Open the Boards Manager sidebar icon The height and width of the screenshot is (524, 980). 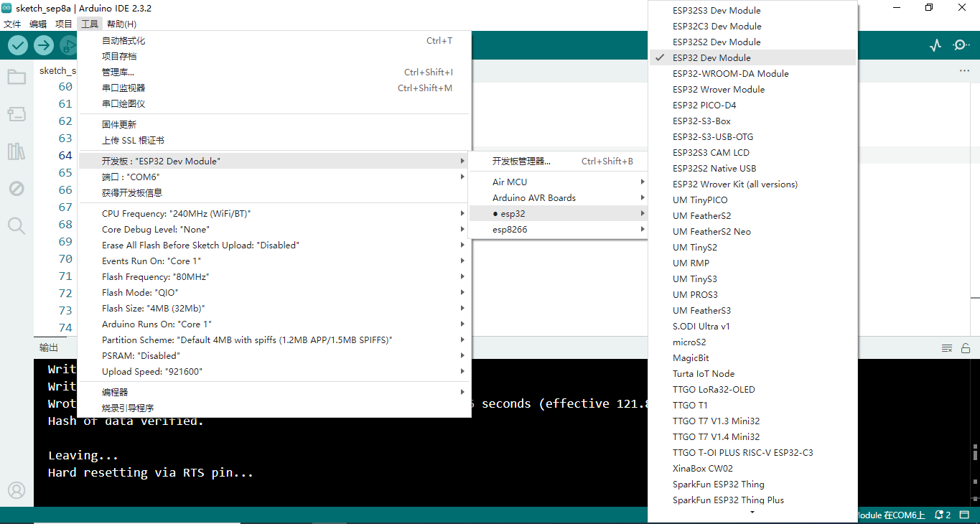(x=17, y=114)
